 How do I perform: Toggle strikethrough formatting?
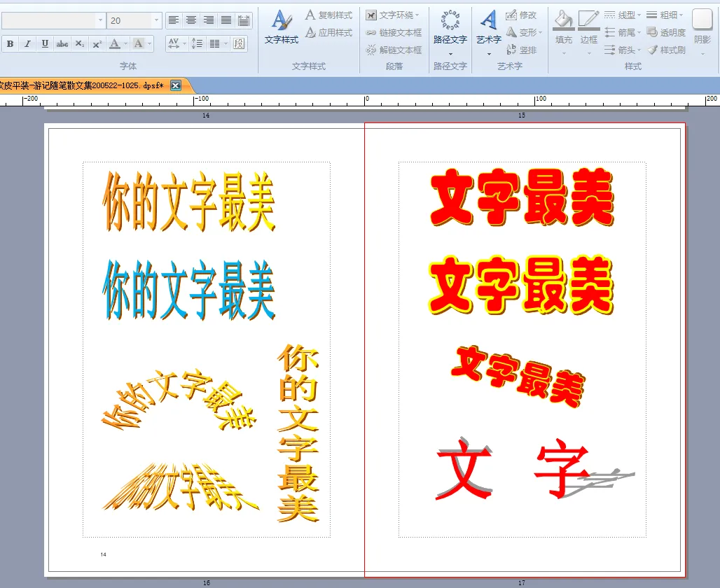pyautogui.click(x=62, y=44)
